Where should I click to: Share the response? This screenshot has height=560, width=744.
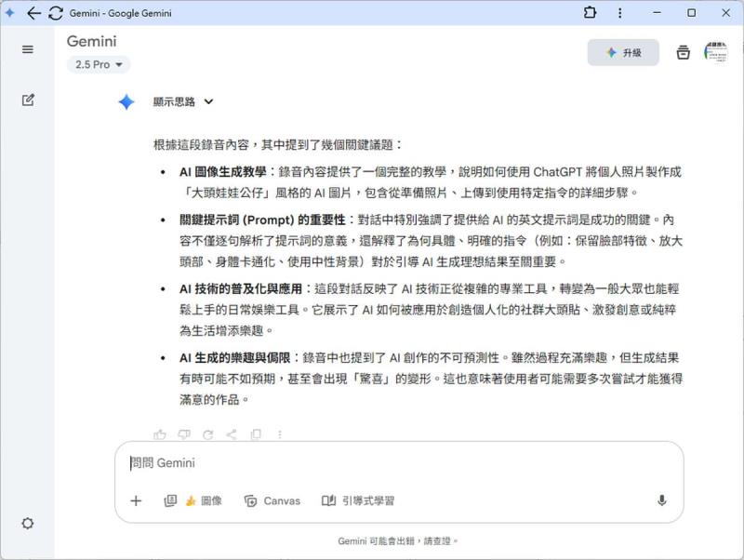tap(232, 434)
